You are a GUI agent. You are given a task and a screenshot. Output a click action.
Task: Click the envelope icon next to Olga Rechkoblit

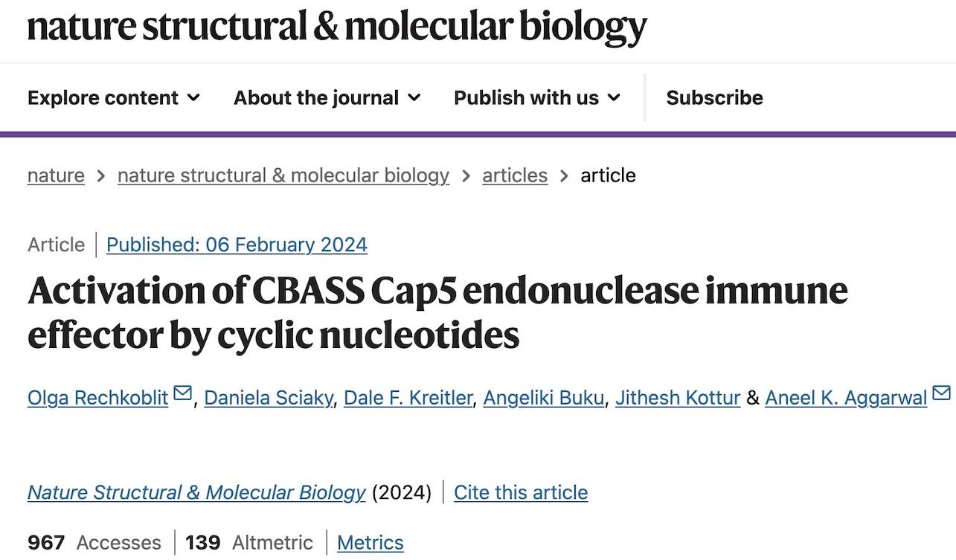(x=182, y=393)
